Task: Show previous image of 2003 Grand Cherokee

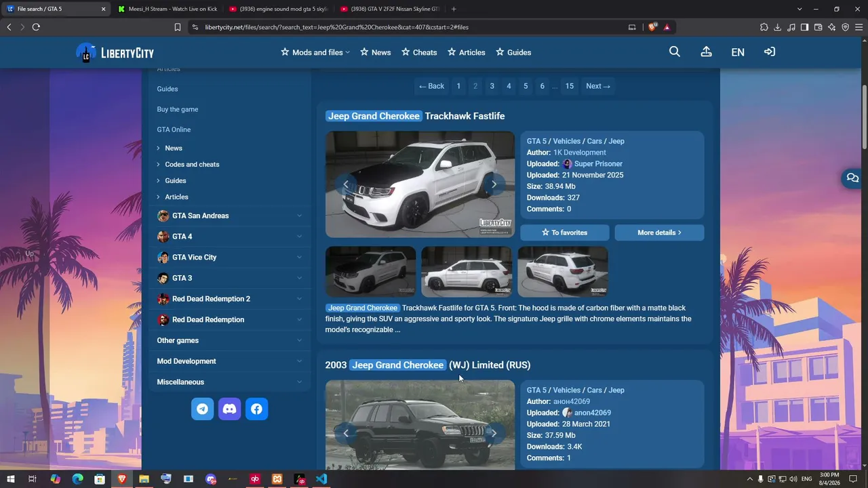Action: 346,433
